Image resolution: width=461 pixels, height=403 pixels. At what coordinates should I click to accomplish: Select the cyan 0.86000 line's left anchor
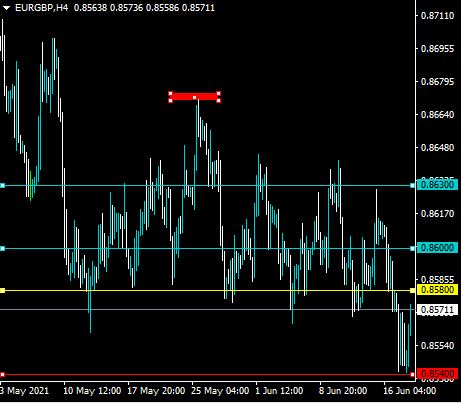tap(2, 248)
